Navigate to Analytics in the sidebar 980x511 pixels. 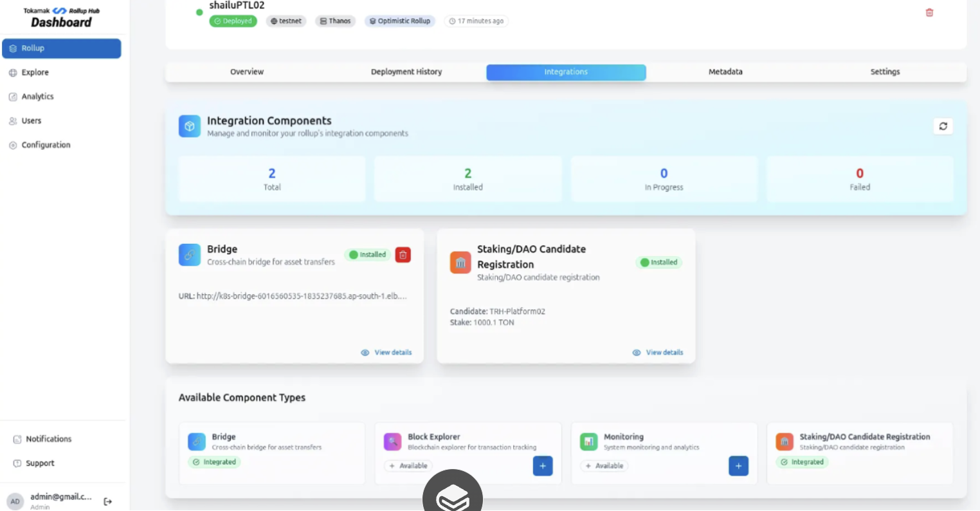(37, 97)
